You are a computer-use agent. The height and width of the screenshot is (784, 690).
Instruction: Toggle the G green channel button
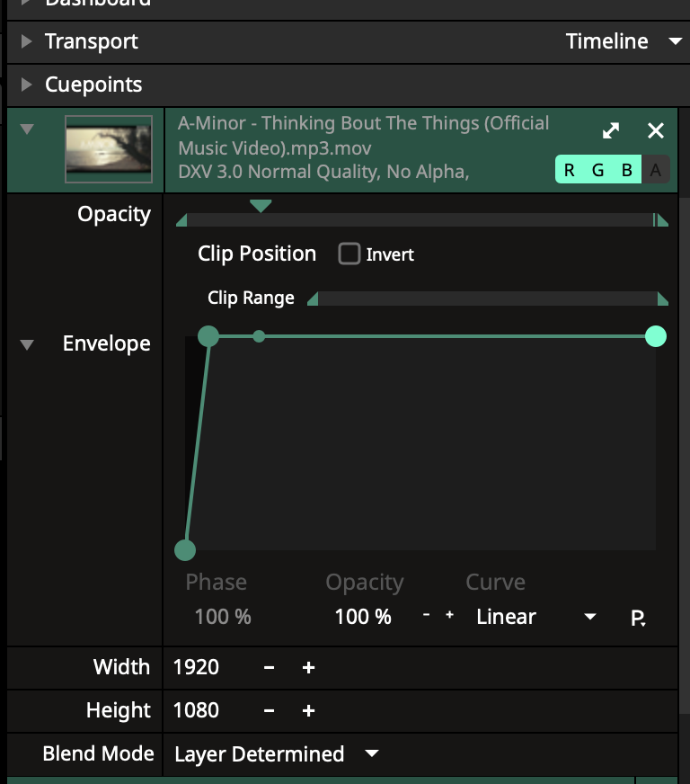pyautogui.click(x=598, y=170)
